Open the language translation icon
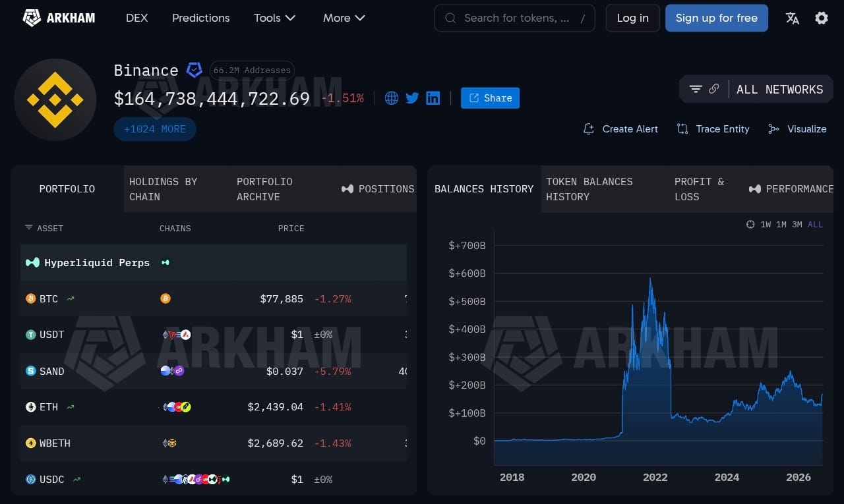Viewport: 844px width, 504px height. [792, 18]
